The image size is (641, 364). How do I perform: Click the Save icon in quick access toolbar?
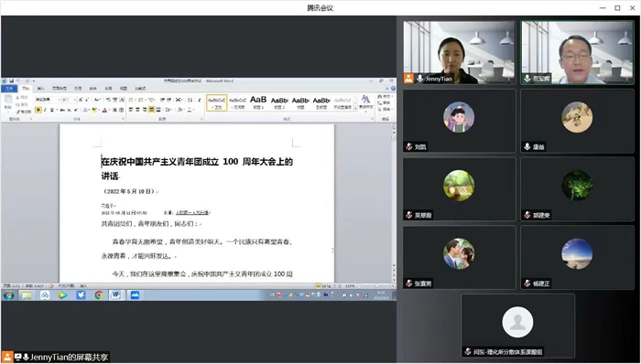[11, 81]
